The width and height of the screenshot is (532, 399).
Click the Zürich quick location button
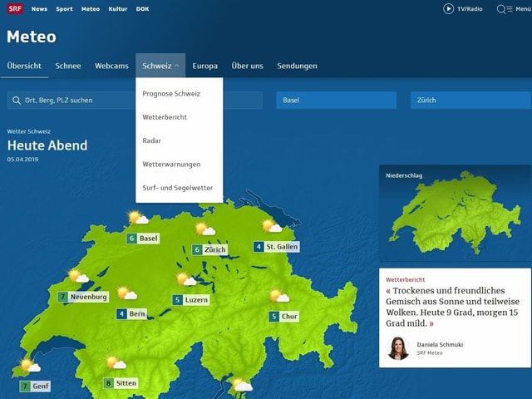tap(471, 100)
